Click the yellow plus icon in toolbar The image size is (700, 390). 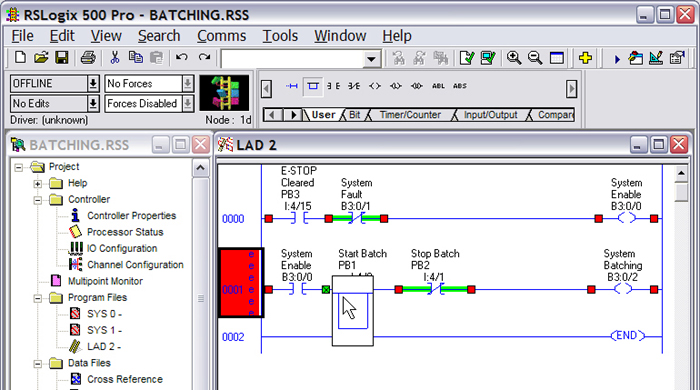(585, 58)
